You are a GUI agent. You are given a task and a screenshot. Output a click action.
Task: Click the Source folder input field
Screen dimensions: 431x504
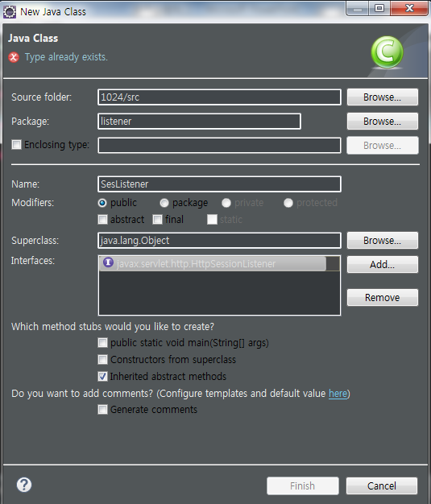(219, 97)
